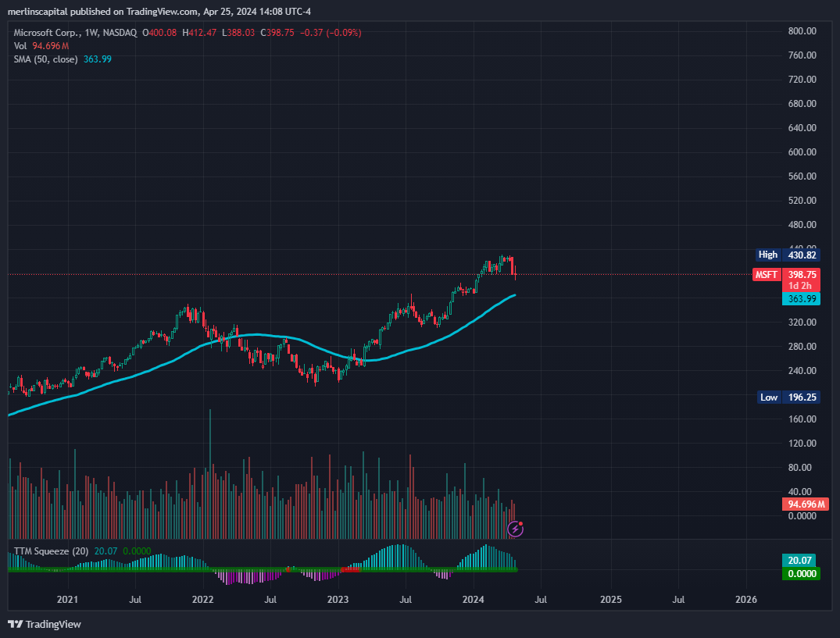Click the green 0.0000 squeeze axis label

coord(801,574)
